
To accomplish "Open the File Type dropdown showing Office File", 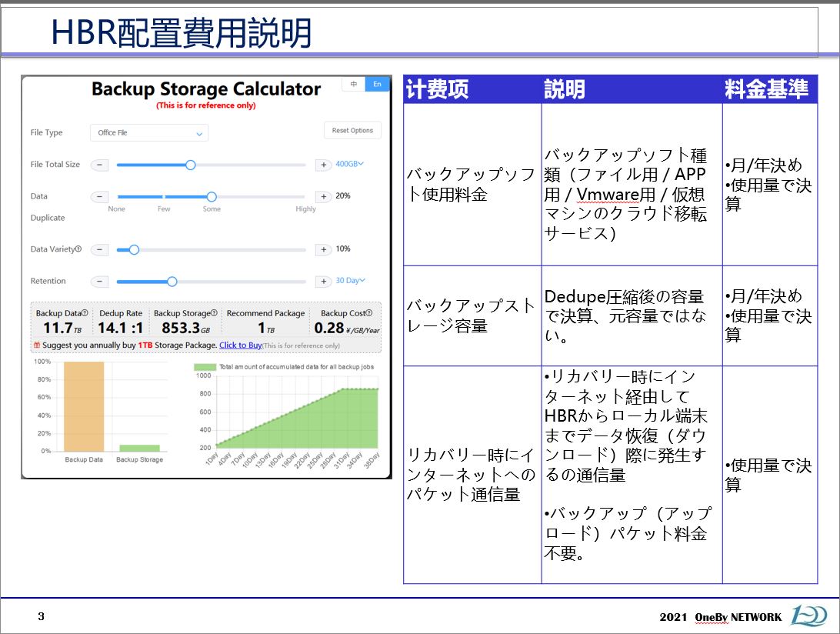I will coord(149,133).
